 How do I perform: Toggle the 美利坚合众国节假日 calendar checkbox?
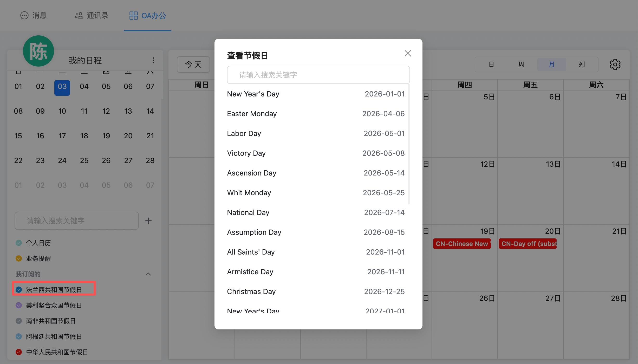point(19,305)
